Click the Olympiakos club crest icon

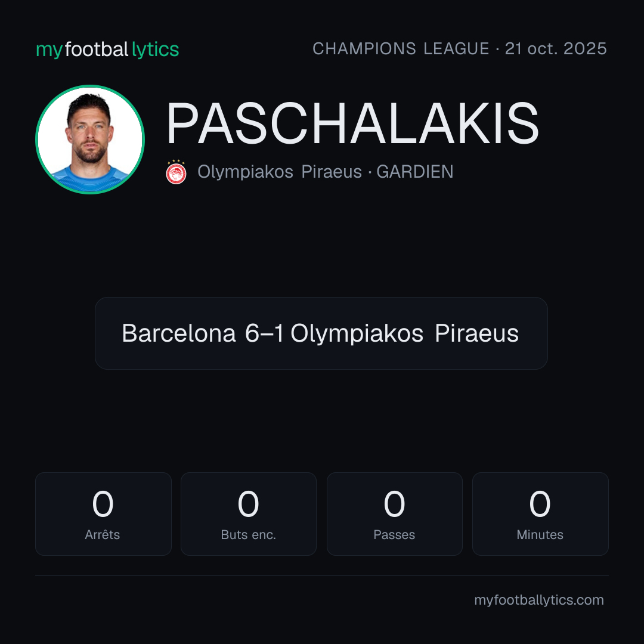[176, 172]
